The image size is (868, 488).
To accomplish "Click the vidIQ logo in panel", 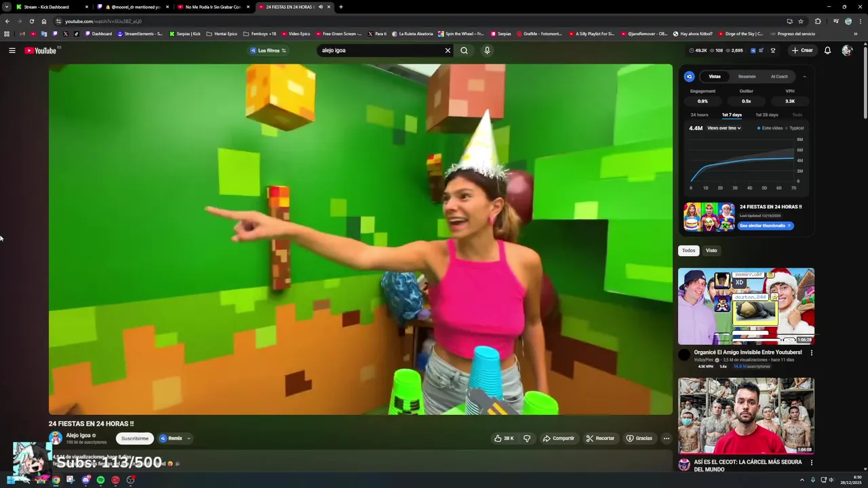I will click(689, 77).
